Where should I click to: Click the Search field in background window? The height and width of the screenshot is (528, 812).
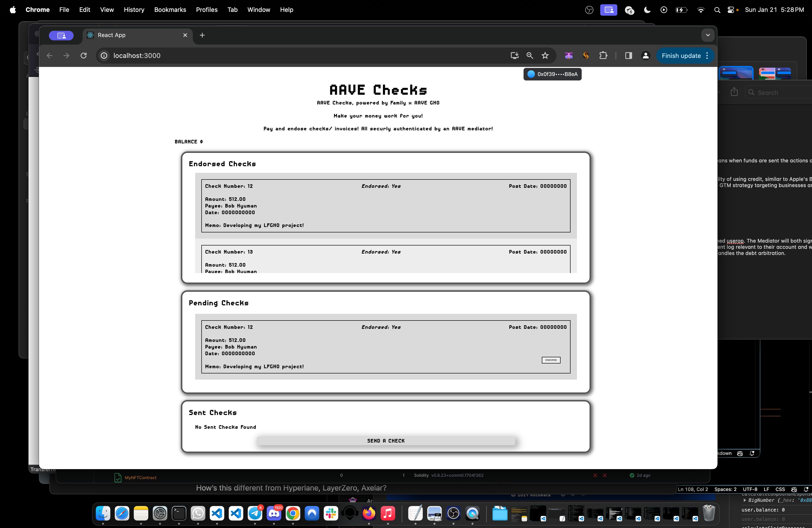[779, 92]
